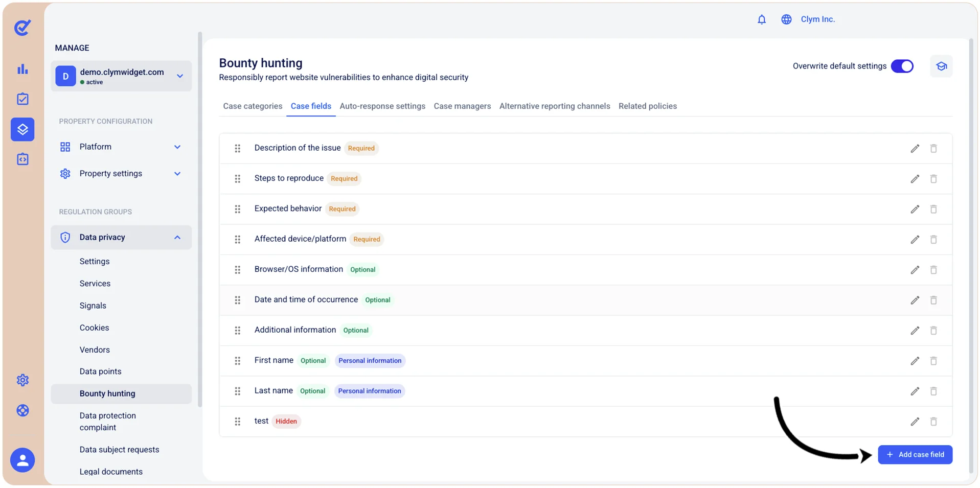Screen dimensions: 980x488
Task: Toggle Overwrite default settings switch
Action: [902, 66]
